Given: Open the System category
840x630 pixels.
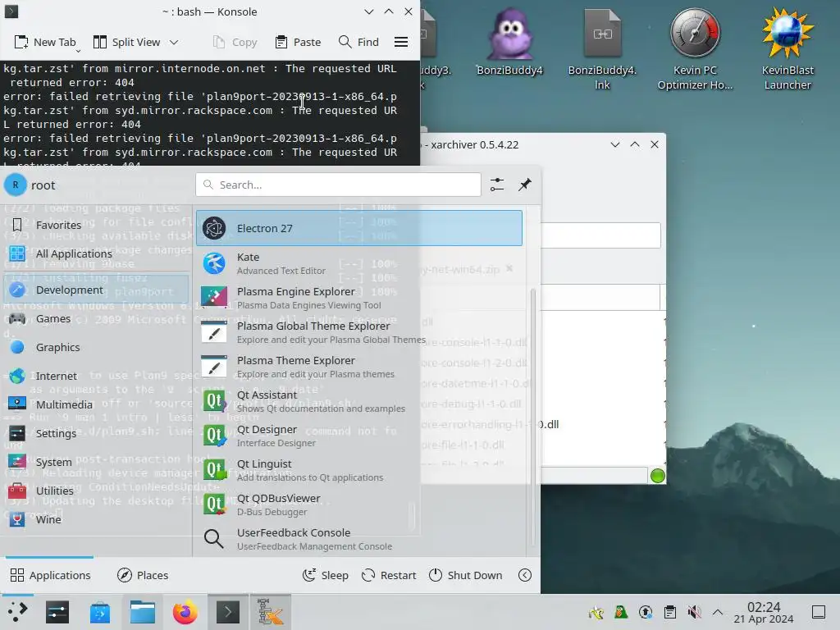Looking at the screenshot, I should 96,462.
